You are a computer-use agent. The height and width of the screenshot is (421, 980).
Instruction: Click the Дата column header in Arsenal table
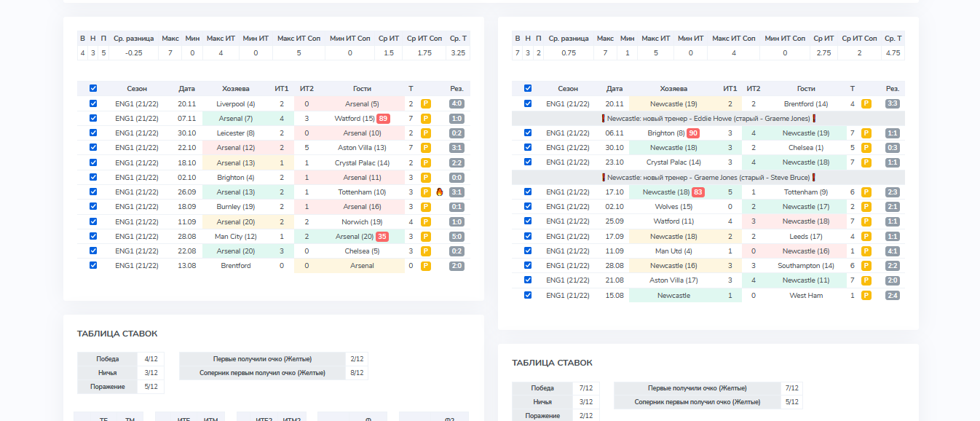187,89
